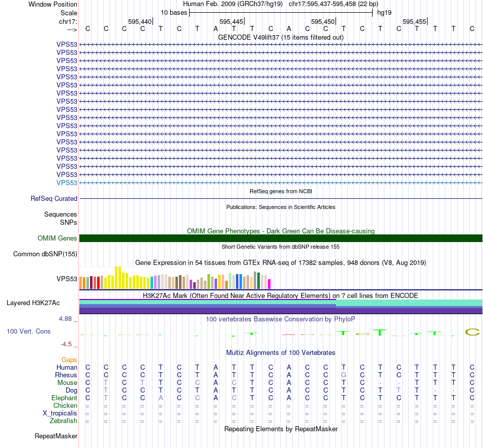Select the Elephant alignment row label
Viewport: 483px width, 448px height.
[x=65, y=398]
